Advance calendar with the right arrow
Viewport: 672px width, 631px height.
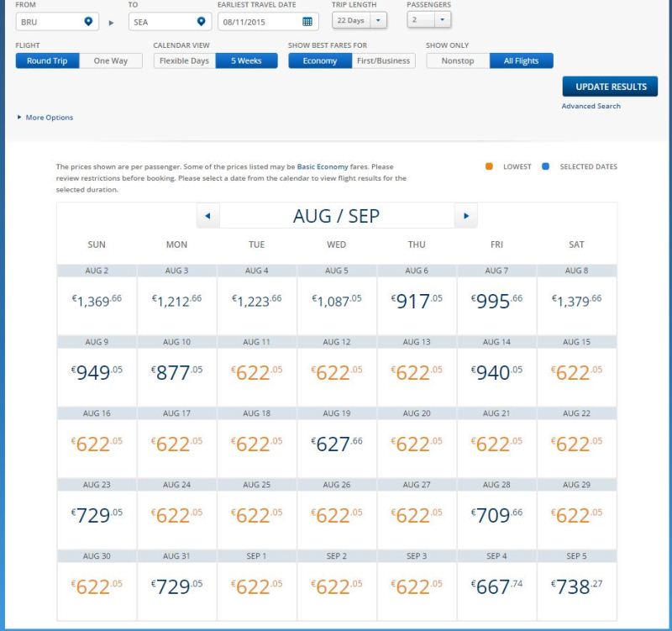(466, 216)
